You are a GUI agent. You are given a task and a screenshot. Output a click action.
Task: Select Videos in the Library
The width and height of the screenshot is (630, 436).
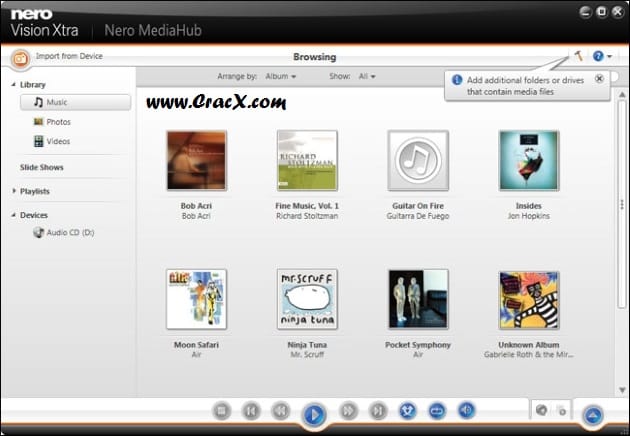click(58, 141)
